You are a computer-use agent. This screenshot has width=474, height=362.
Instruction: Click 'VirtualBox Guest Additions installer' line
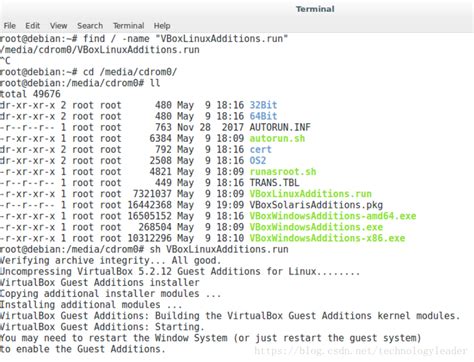click(x=100, y=282)
